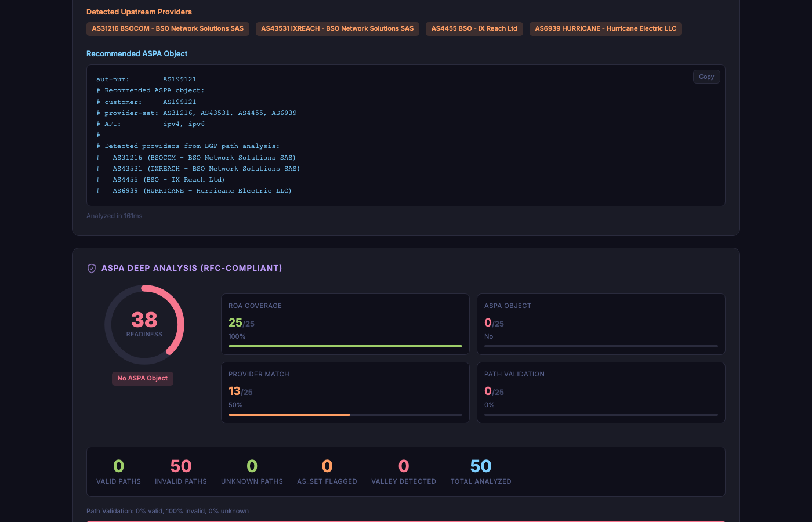Viewport: 812px width, 522px height.
Task: Click the AS_SET Flagged count
Action: click(x=327, y=466)
